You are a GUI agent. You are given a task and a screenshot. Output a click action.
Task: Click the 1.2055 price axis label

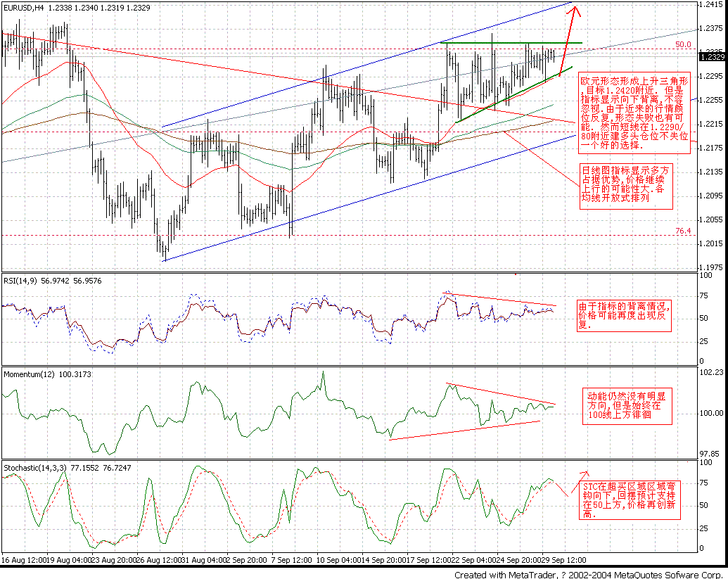coord(713,219)
